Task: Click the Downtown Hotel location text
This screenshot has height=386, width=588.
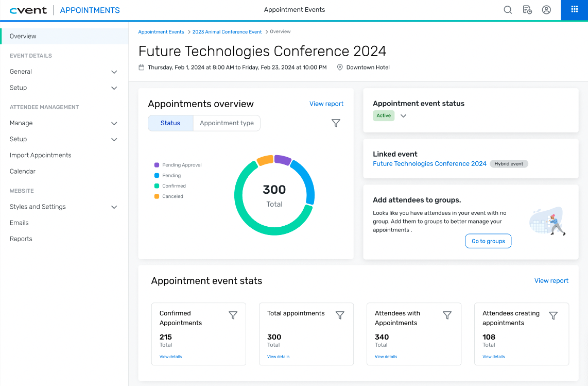Action: coord(368,67)
